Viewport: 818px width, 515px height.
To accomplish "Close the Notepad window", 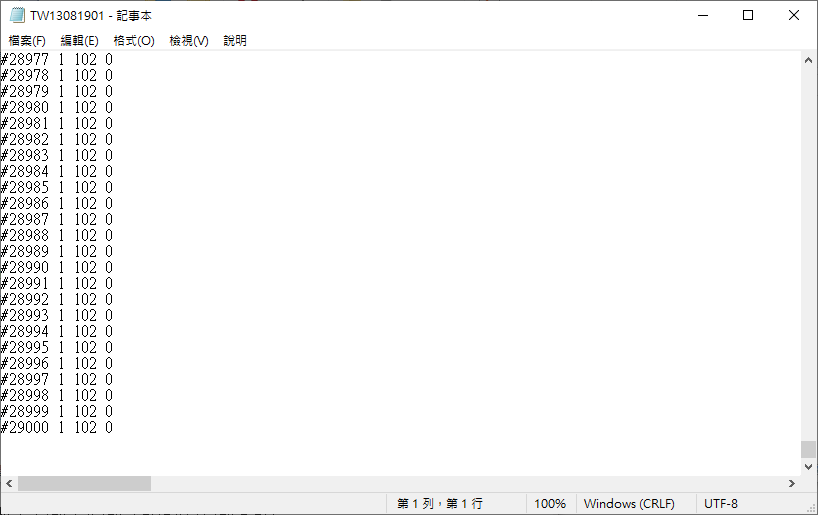I will pos(794,15).
